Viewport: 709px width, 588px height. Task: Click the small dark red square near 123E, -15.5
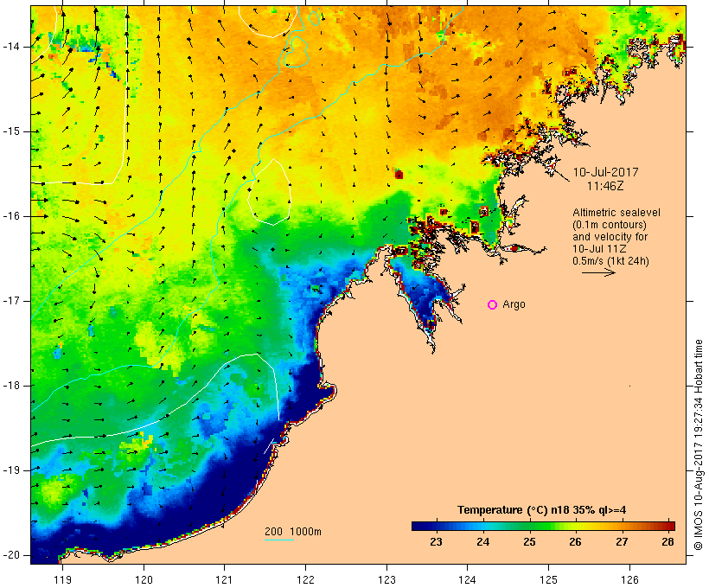tap(399, 174)
